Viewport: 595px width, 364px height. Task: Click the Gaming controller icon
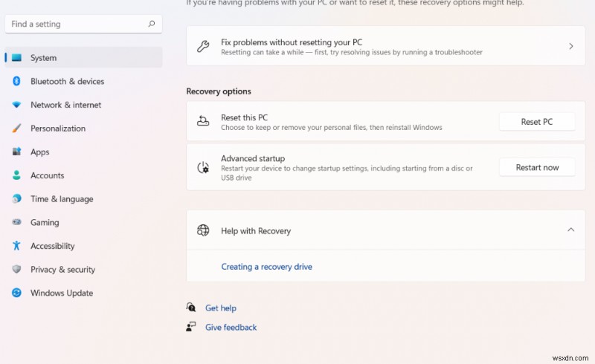tap(16, 222)
